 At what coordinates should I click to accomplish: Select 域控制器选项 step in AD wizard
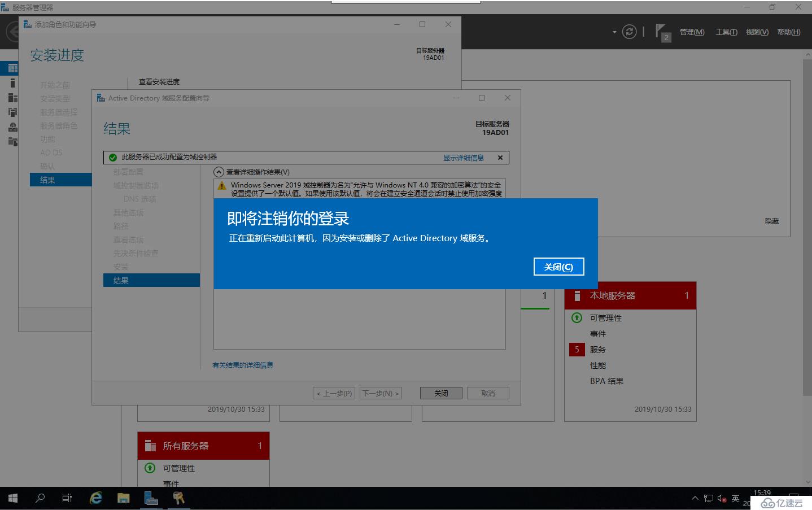(x=136, y=185)
